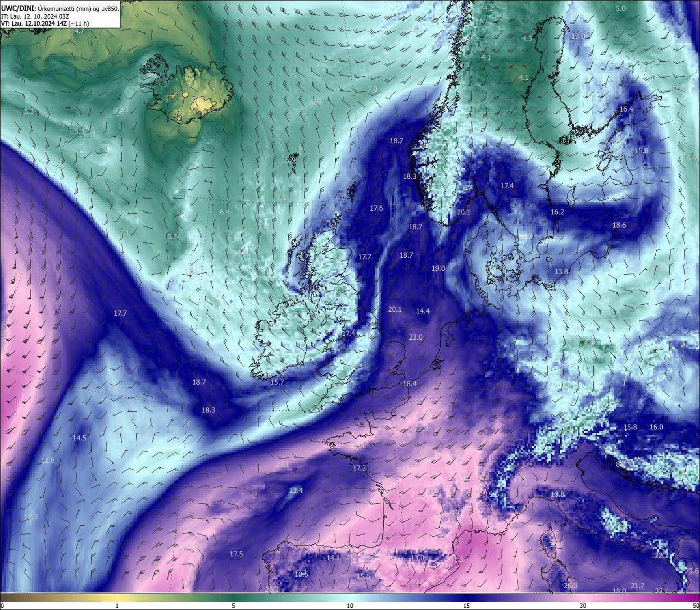Image resolution: width=700 pixels, height=610 pixels.
Task: Click the '17.5' value west of Iberia
Action: (x=236, y=554)
